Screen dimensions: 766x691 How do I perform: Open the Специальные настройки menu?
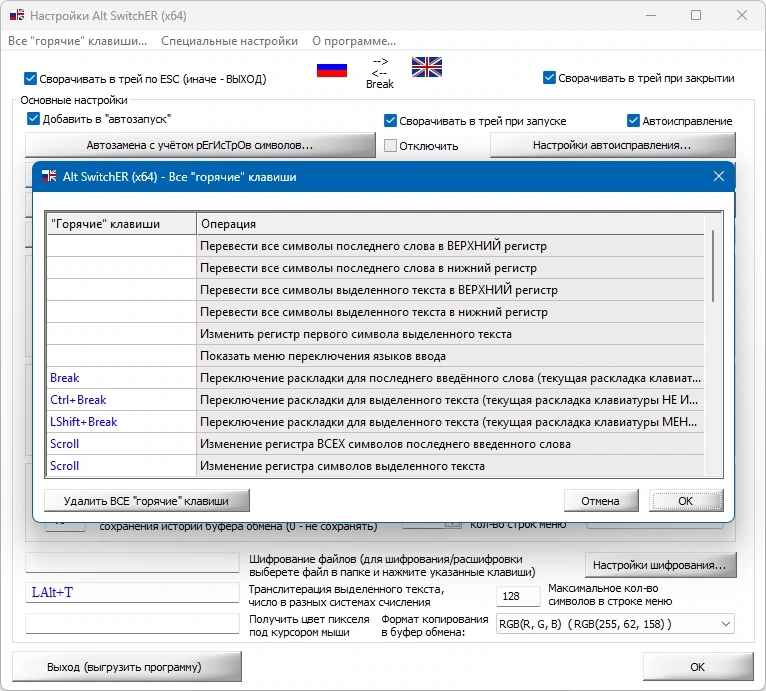[x=230, y=41]
